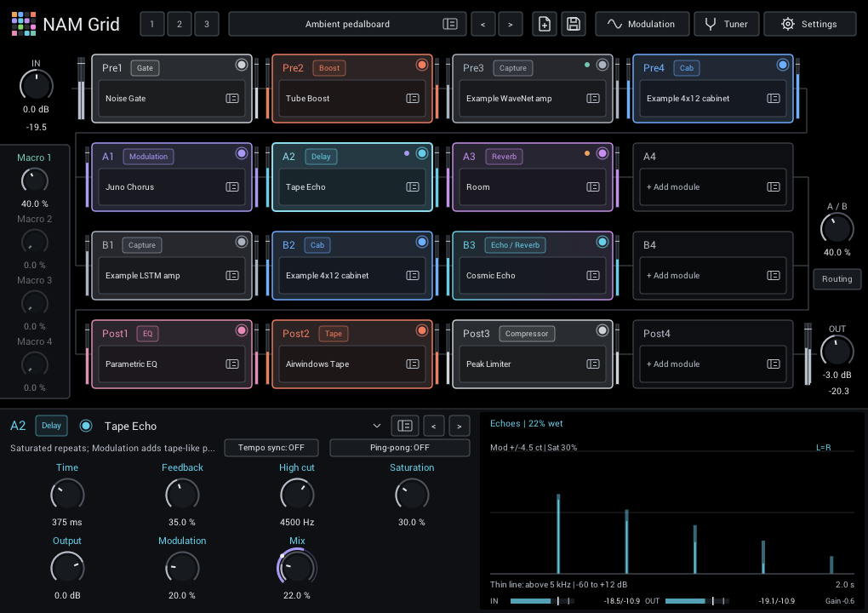Click the Echo / Reverb tag on B3
This screenshot has height=613, width=868.
click(x=516, y=245)
